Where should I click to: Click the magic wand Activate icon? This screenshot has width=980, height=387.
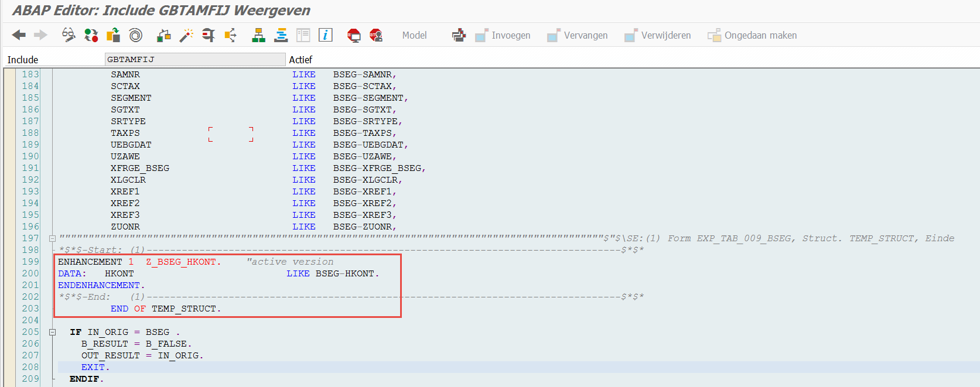tap(186, 35)
